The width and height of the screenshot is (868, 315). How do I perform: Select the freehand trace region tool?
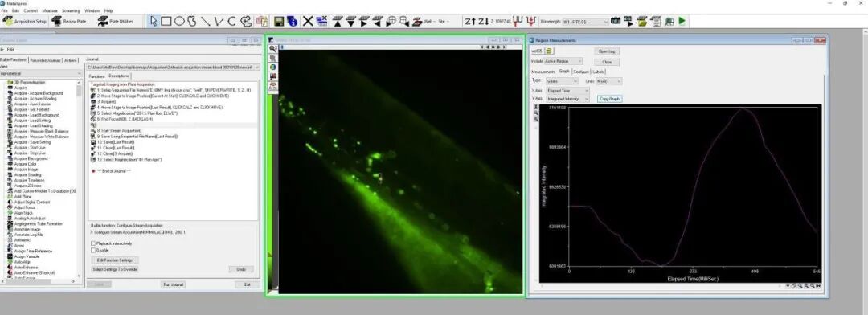(192, 21)
